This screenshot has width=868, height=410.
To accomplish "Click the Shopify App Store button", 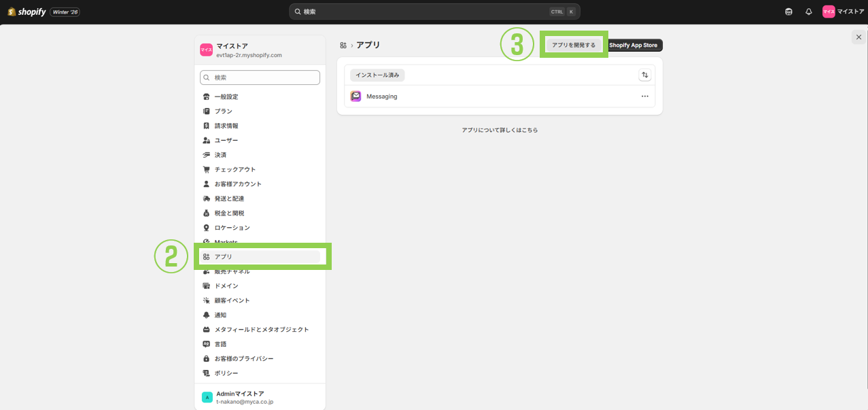I will coord(633,46).
